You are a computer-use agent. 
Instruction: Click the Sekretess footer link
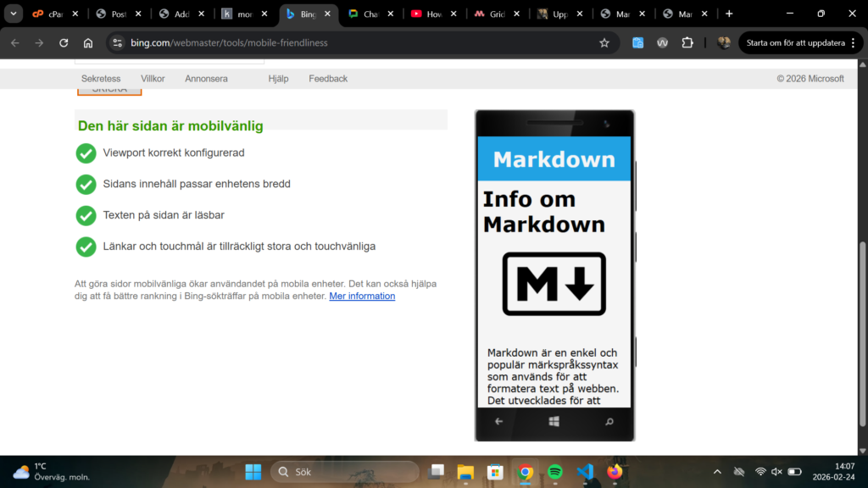101,79
